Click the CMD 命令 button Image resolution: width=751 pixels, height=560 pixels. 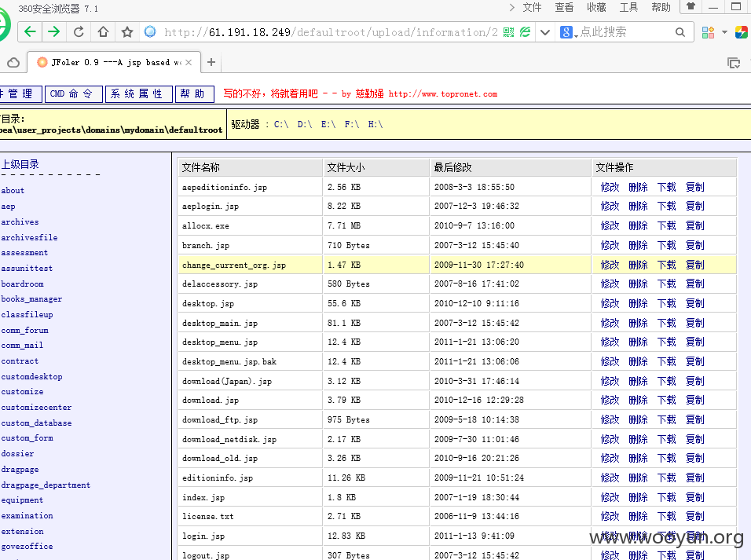75,94
